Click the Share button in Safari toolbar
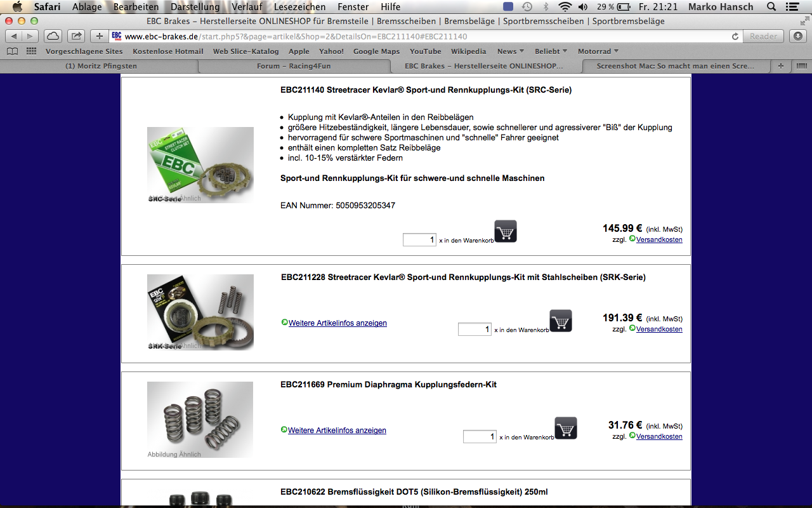The width and height of the screenshot is (812, 508). [x=76, y=36]
